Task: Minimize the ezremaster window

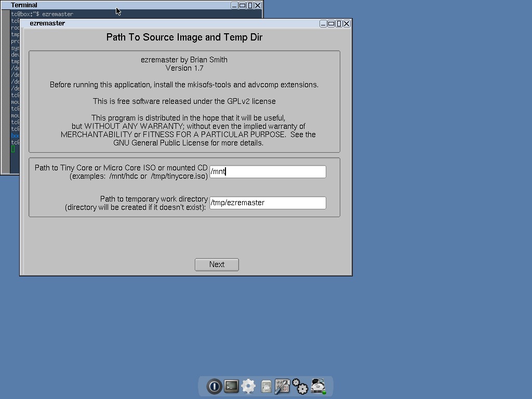Action: pyautogui.click(x=323, y=23)
